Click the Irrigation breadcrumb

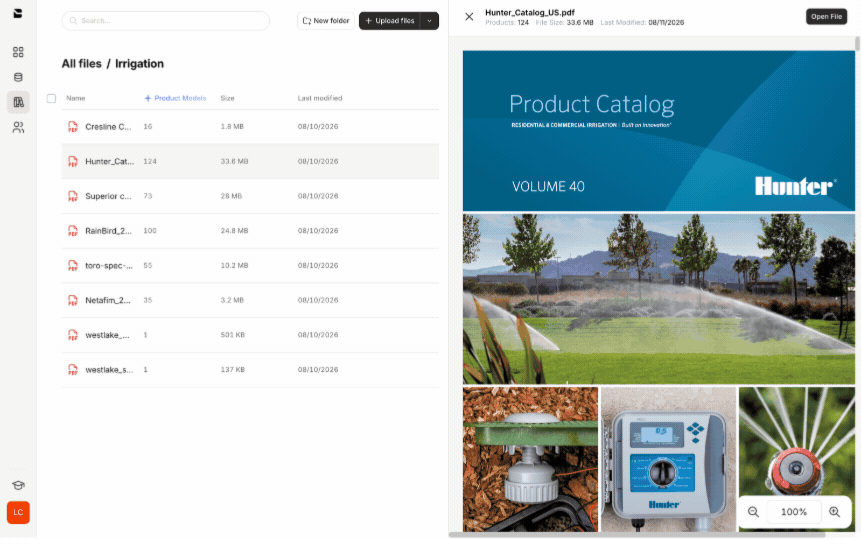tap(139, 64)
